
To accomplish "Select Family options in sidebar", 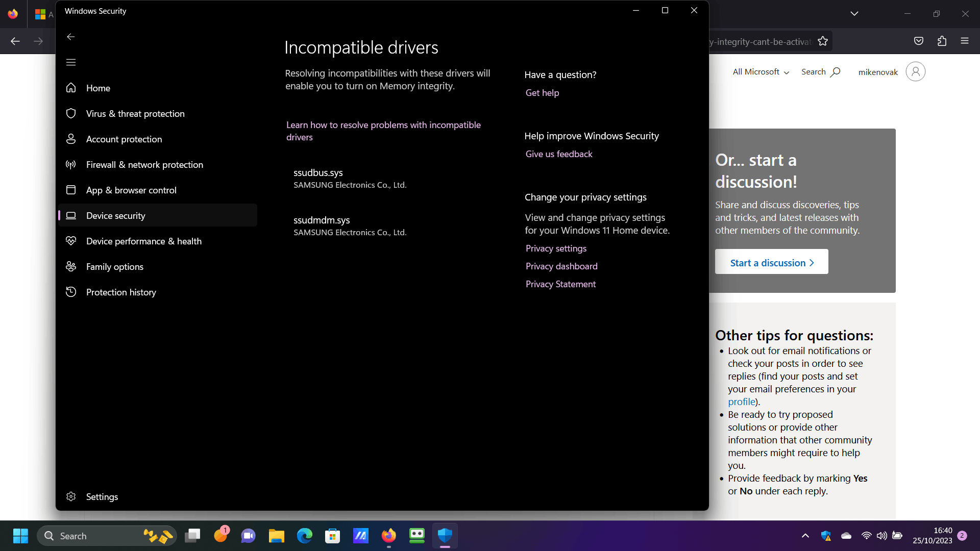I will click(x=114, y=267).
